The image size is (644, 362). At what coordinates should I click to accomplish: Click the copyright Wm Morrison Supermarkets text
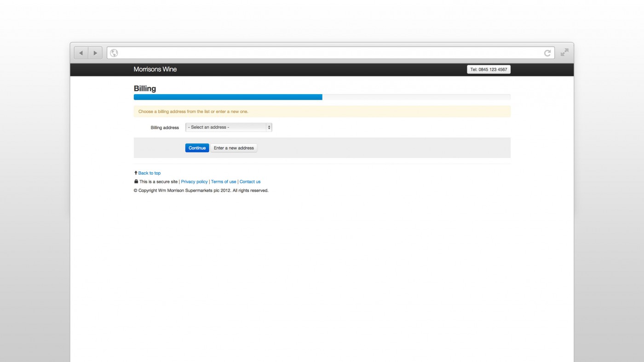click(201, 190)
